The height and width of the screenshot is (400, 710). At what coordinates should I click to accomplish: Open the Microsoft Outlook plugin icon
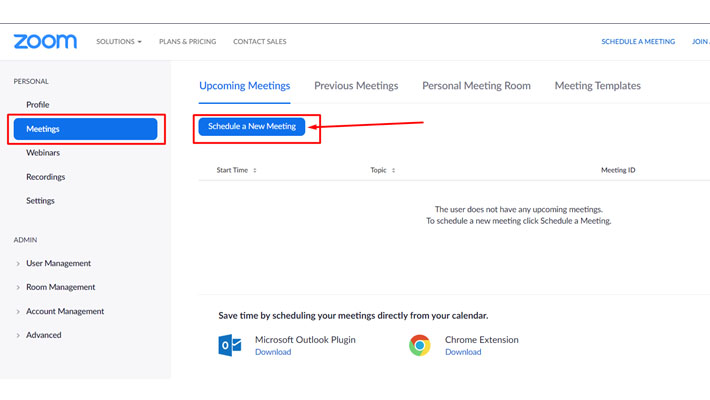click(x=230, y=346)
